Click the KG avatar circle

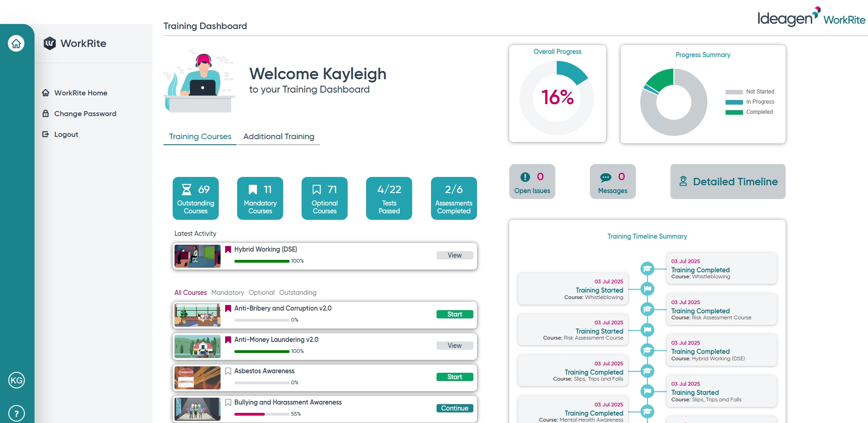click(x=17, y=380)
